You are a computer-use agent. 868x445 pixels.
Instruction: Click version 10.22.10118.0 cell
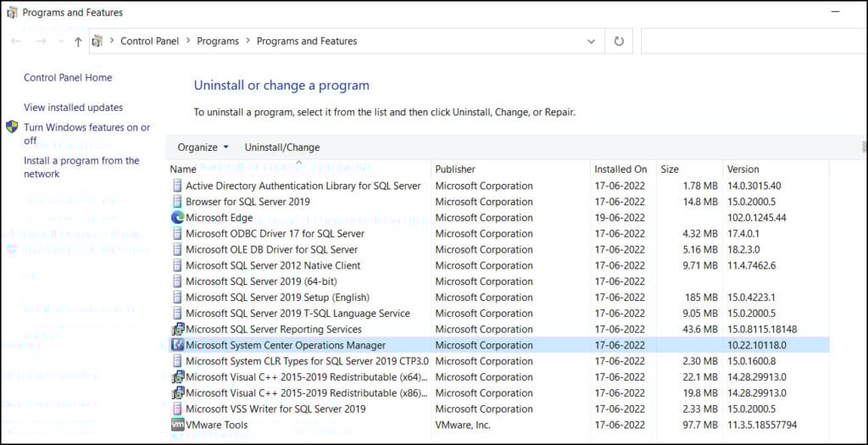pyautogui.click(x=756, y=345)
